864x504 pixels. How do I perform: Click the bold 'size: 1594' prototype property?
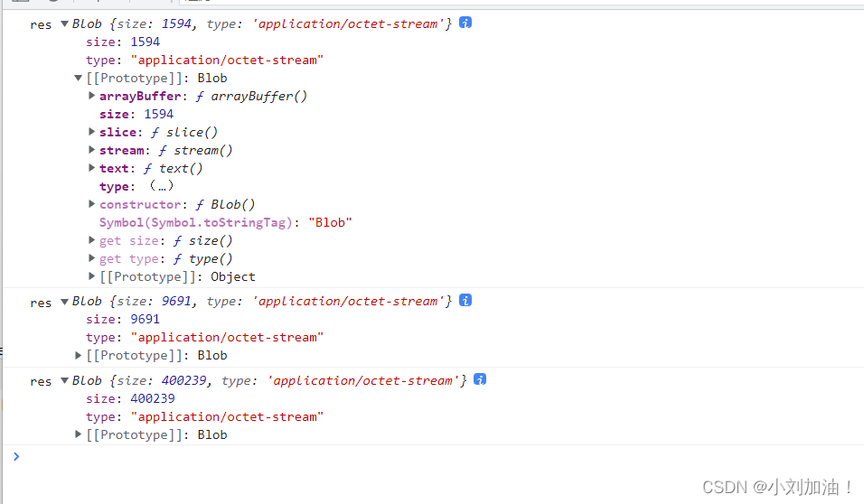click(136, 114)
